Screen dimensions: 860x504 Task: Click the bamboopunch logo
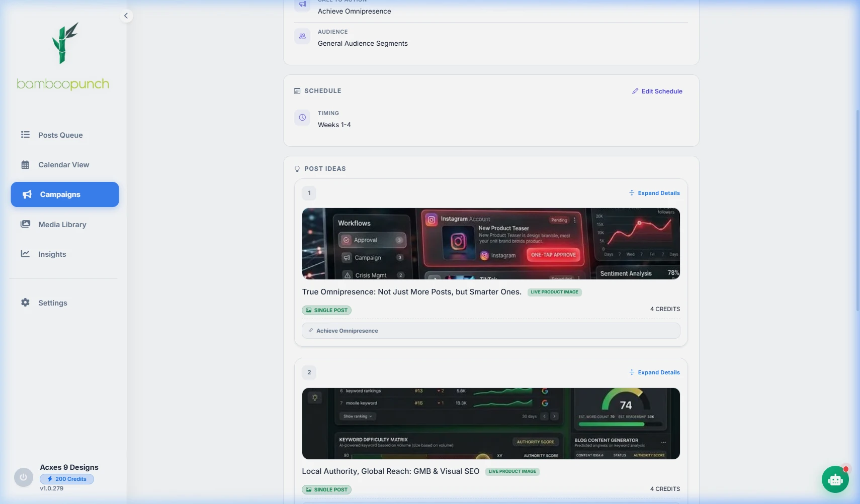63,56
